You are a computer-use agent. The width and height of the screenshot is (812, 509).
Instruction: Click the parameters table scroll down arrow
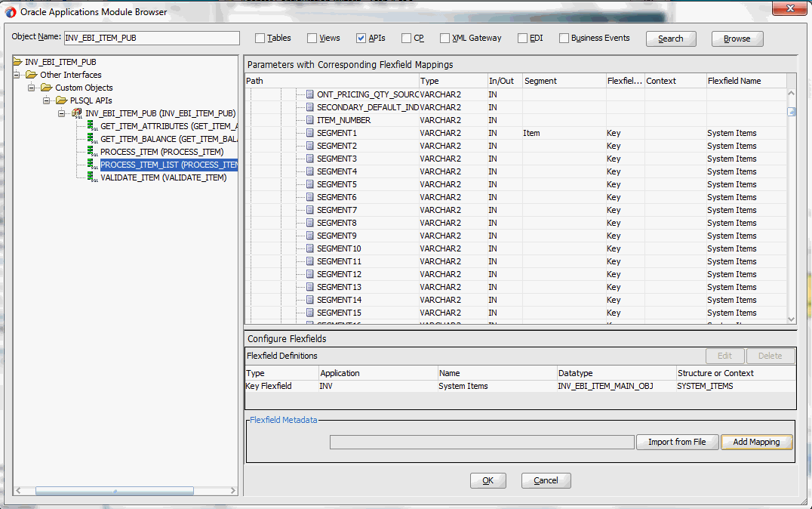pyautogui.click(x=791, y=319)
